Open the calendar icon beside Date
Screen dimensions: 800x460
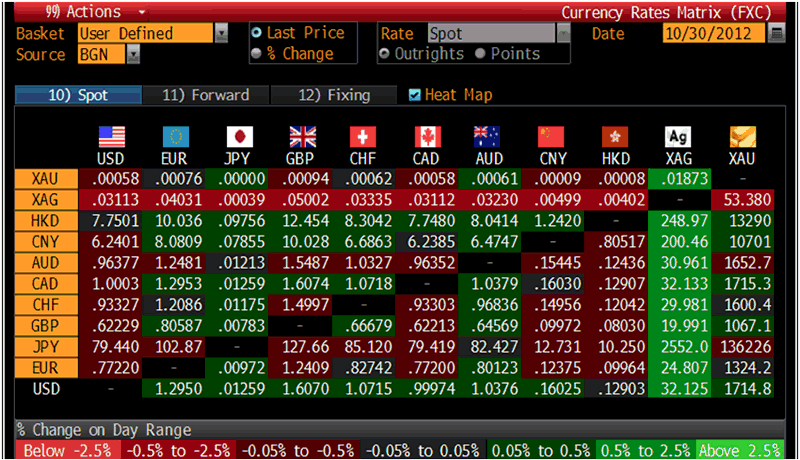tap(777, 33)
